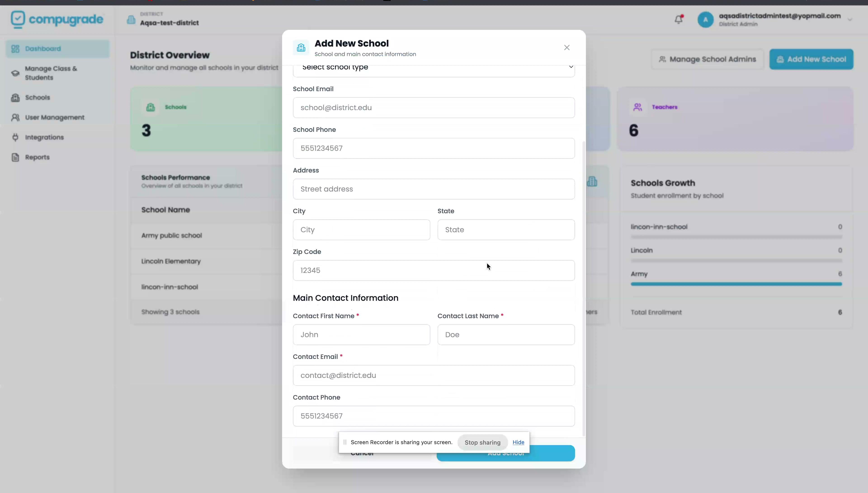Hide the screen sharing notification bar
Viewport: 868px width, 493px height.
(518, 442)
